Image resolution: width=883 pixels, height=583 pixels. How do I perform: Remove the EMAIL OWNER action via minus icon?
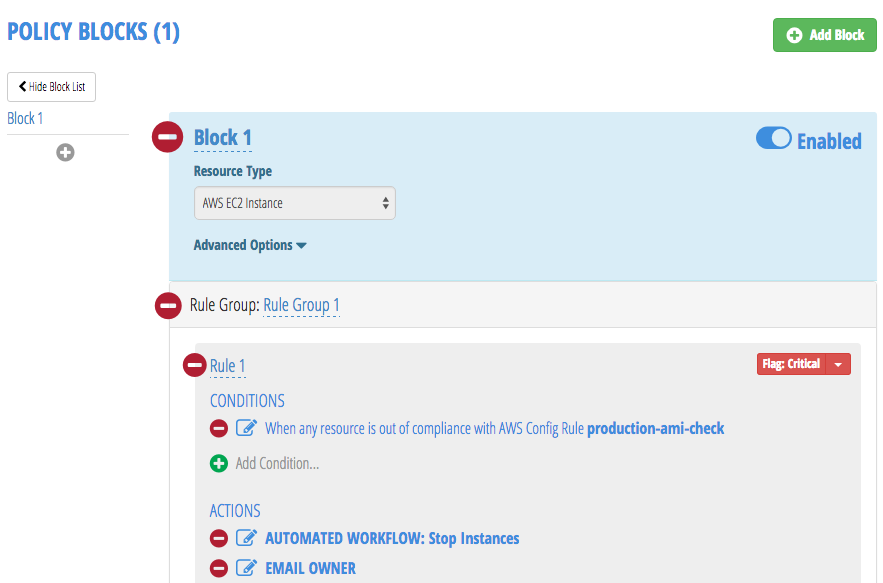click(218, 567)
